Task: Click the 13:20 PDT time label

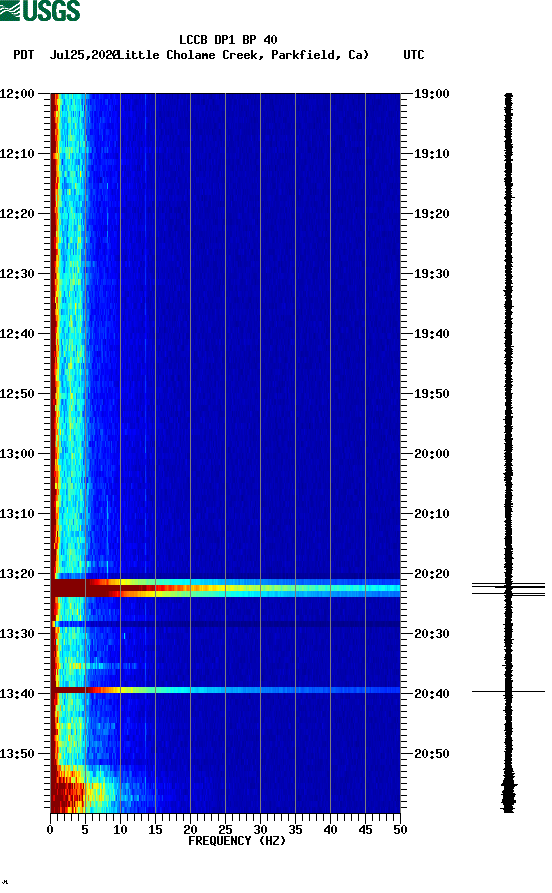Action: pos(18,574)
